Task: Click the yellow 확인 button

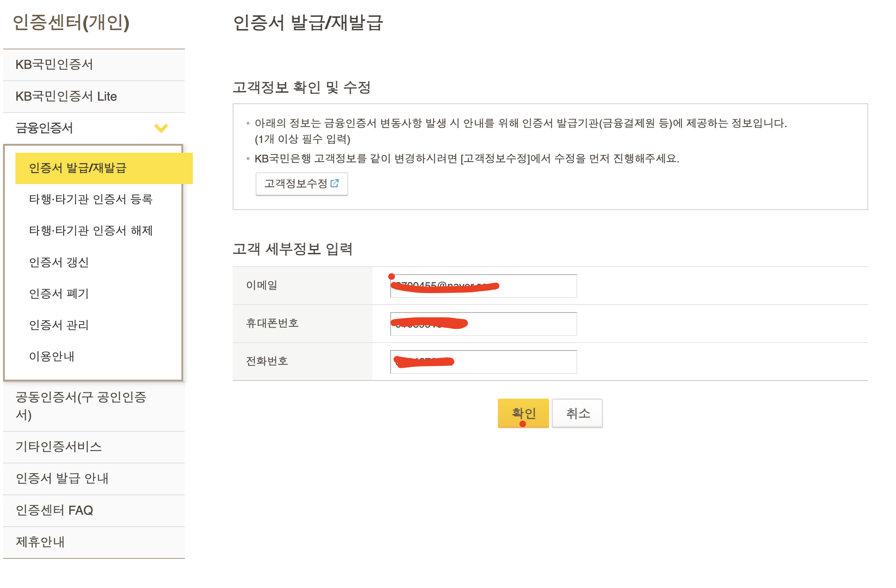Action: pos(523,413)
